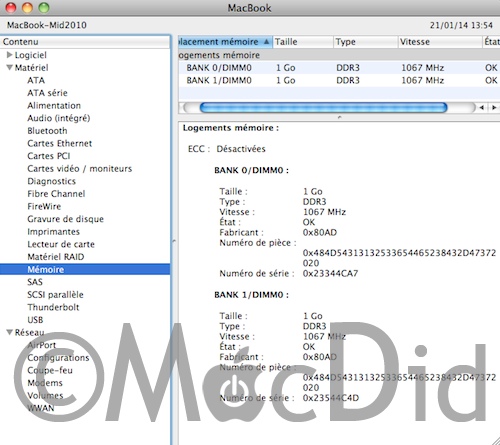Click the green zoom window button
The width and height of the screenshot is (500, 445).
point(44,7)
